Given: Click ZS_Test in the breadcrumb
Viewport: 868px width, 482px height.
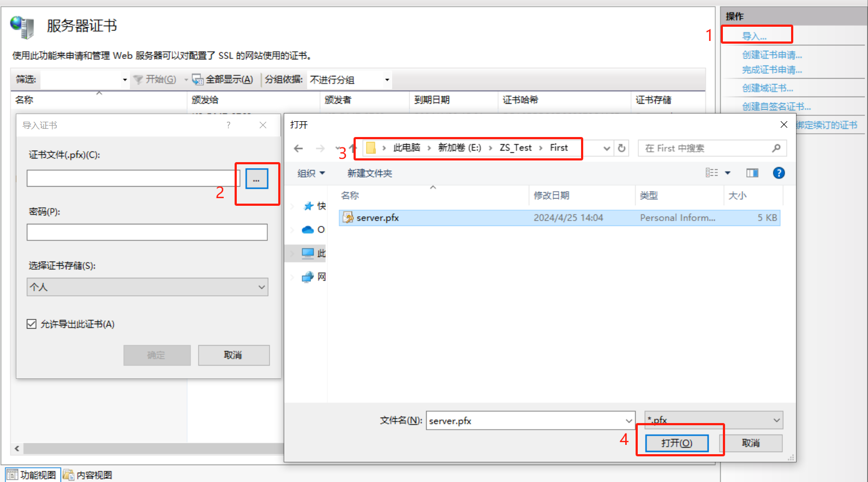Looking at the screenshot, I should point(516,147).
